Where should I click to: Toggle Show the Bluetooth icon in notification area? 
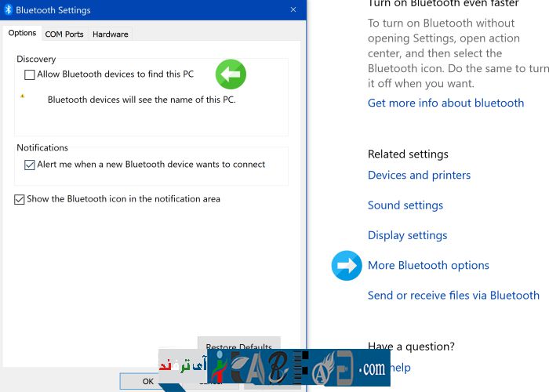click(20, 199)
